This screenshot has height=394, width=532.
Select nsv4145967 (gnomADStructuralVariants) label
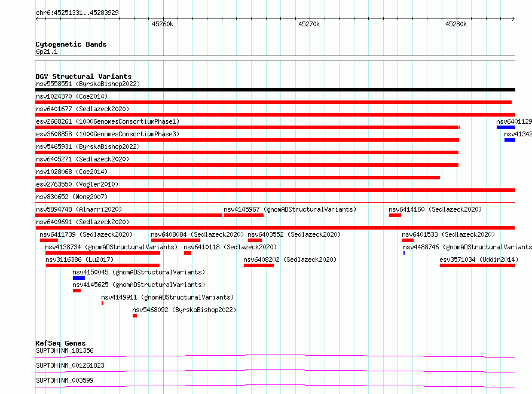point(290,209)
